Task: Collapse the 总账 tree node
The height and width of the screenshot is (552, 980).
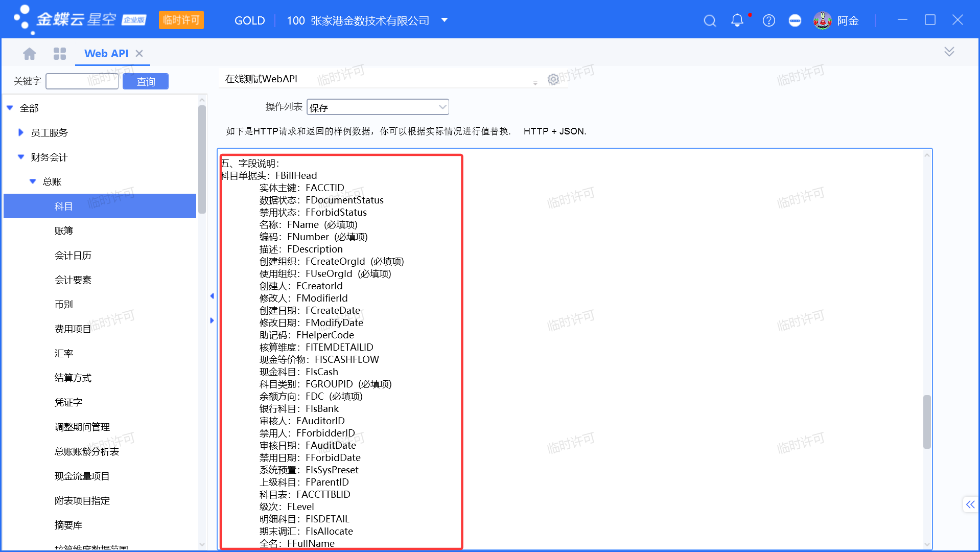Action: [33, 181]
